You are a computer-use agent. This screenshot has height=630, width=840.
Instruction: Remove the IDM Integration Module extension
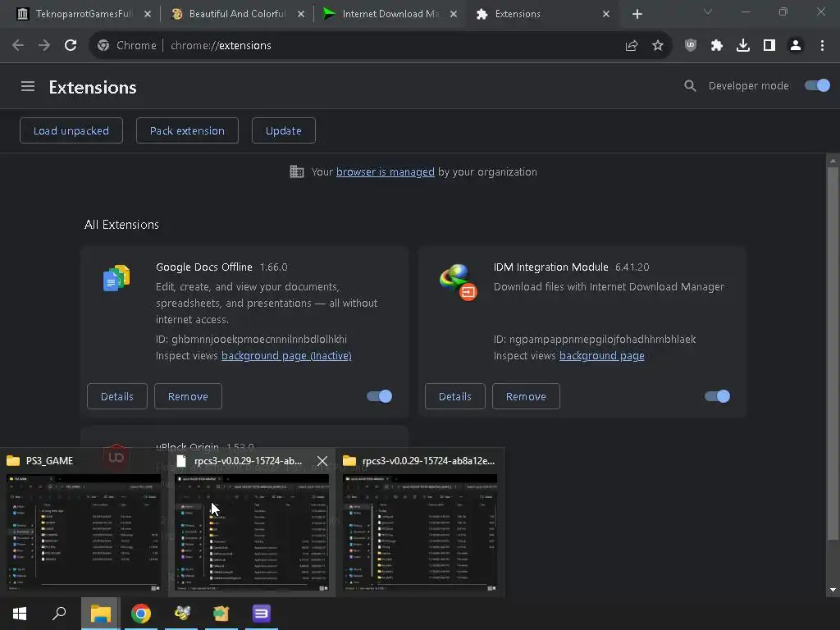tap(526, 396)
